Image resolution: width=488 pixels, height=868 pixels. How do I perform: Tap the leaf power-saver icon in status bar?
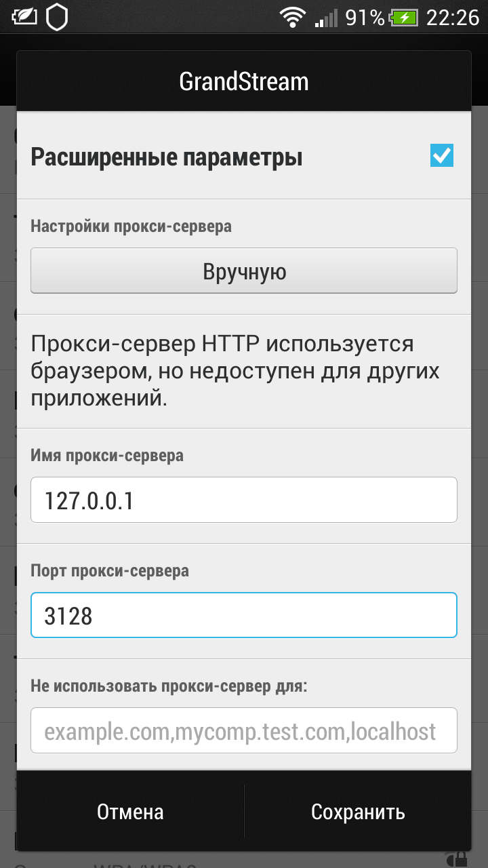point(24,16)
